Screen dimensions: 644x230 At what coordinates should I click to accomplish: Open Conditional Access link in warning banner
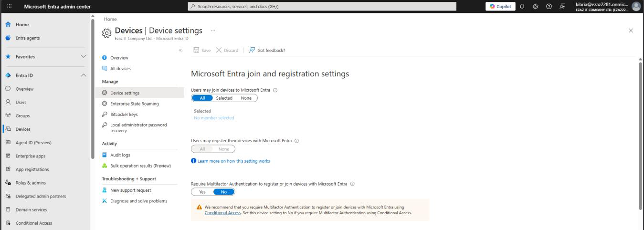click(222, 213)
